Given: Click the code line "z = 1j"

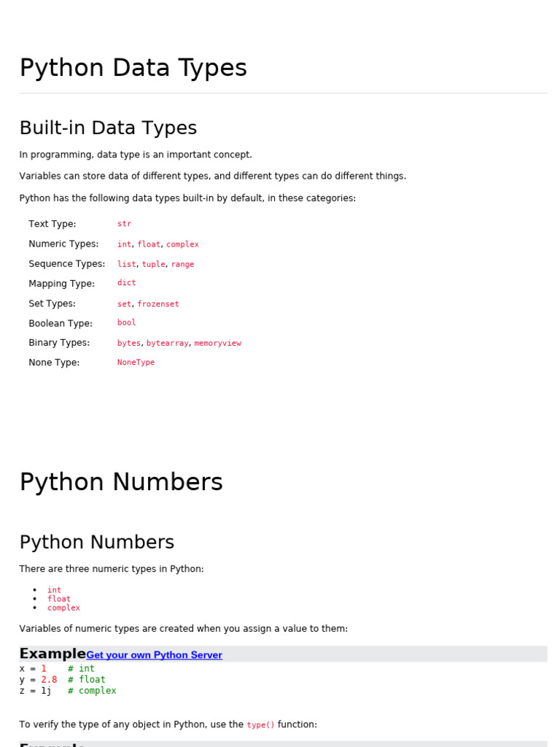Looking at the screenshot, I should [x=35, y=691].
